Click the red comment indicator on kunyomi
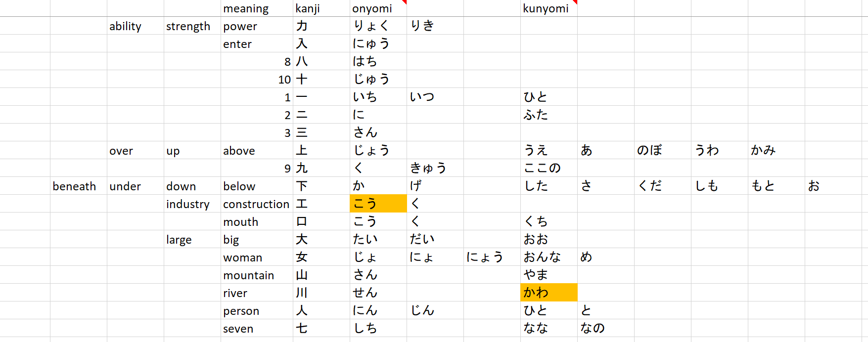Image resolution: width=868 pixels, height=342 pixels. tap(575, 2)
